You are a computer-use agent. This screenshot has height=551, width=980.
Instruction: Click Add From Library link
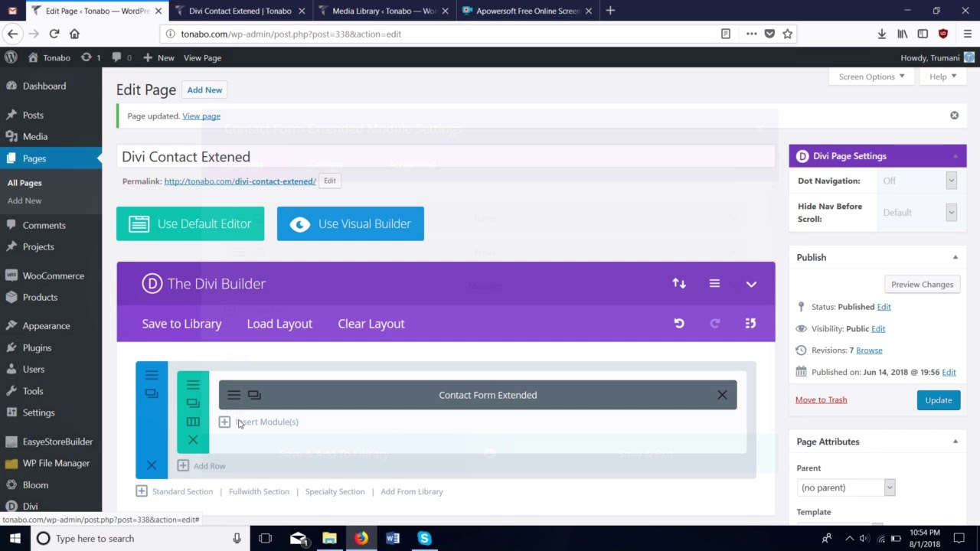click(412, 491)
